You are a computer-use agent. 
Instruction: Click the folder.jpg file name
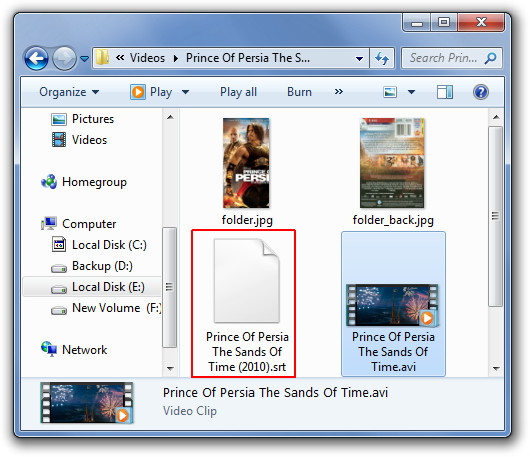click(247, 220)
